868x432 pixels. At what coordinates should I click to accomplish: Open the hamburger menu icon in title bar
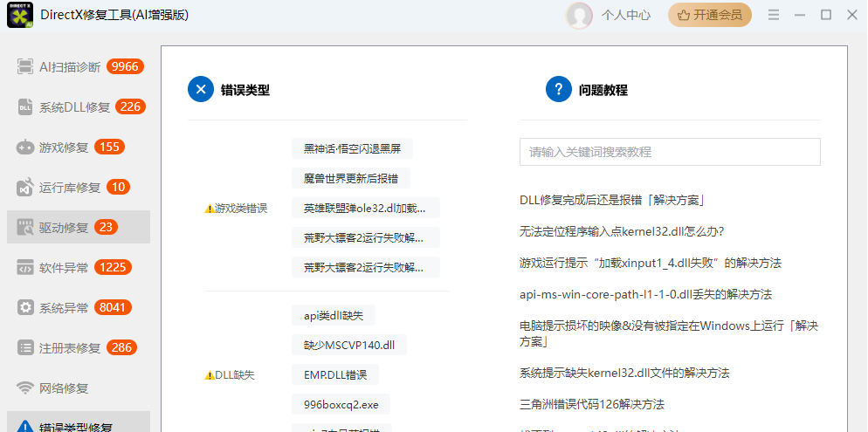(774, 16)
